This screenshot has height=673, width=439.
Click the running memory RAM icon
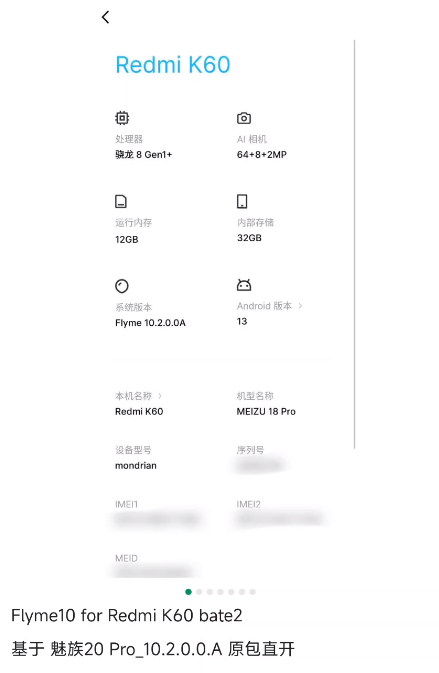point(121,201)
